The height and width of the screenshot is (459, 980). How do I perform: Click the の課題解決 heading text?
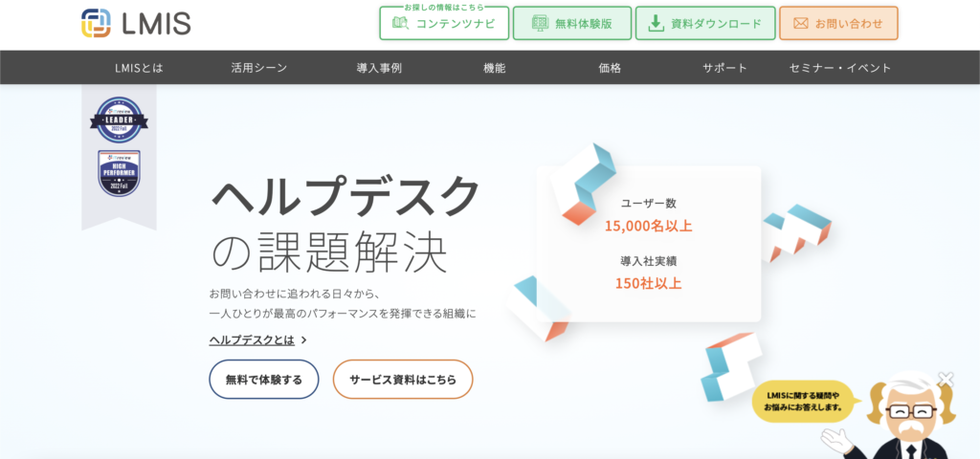click(329, 252)
